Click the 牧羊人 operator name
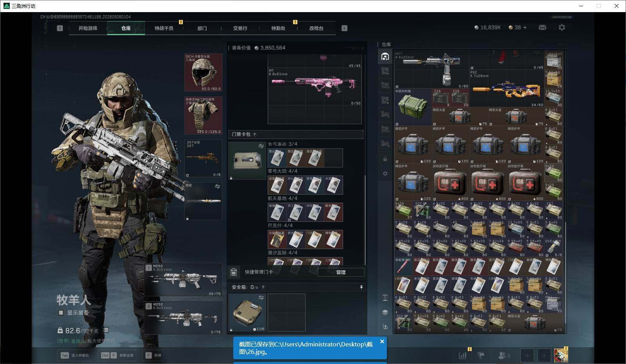 tap(74, 300)
